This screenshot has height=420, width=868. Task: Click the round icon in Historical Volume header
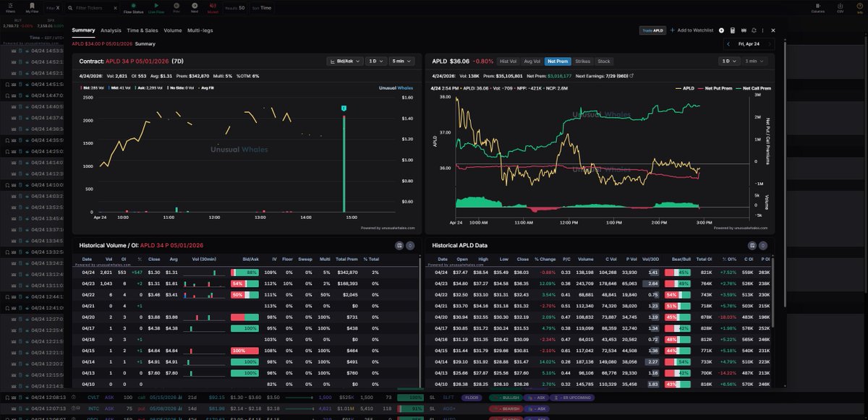pyautogui.click(x=410, y=246)
